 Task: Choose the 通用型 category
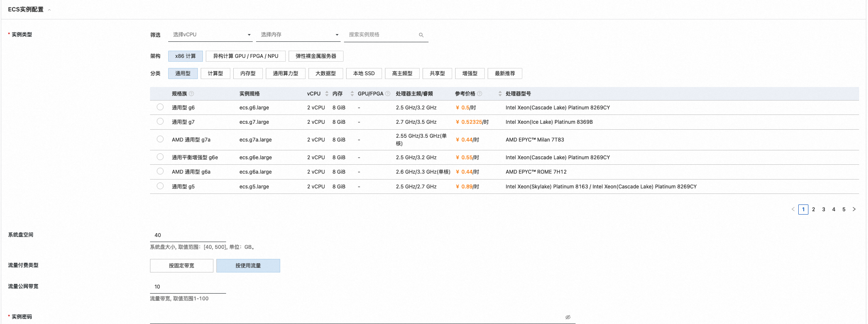click(x=183, y=74)
